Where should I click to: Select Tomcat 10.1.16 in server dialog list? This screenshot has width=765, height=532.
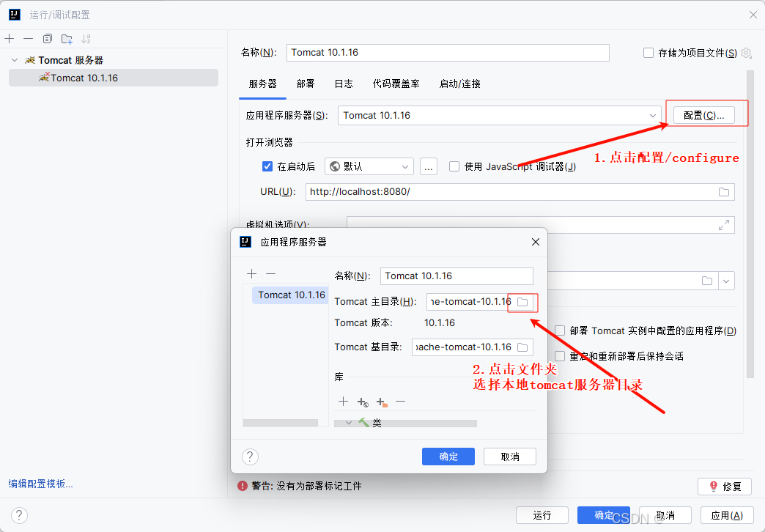(x=291, y=295)
